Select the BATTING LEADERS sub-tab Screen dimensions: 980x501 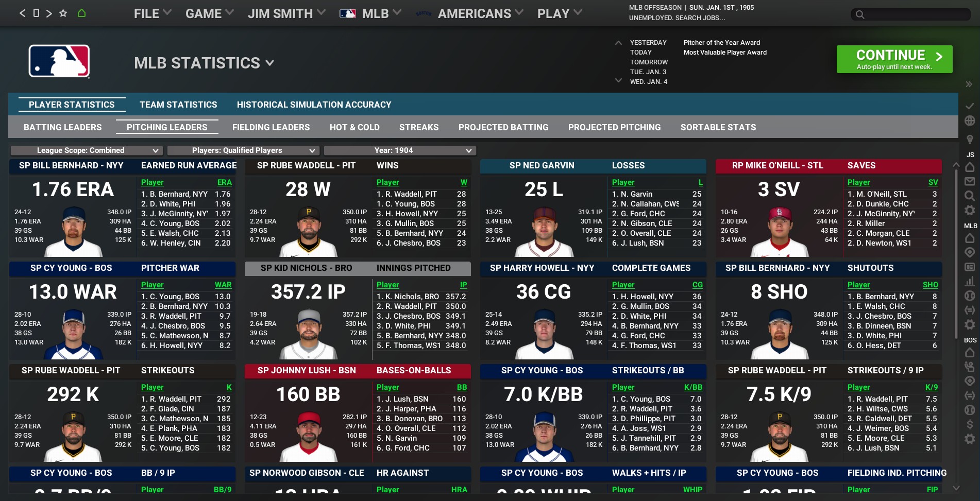point(63,127)
